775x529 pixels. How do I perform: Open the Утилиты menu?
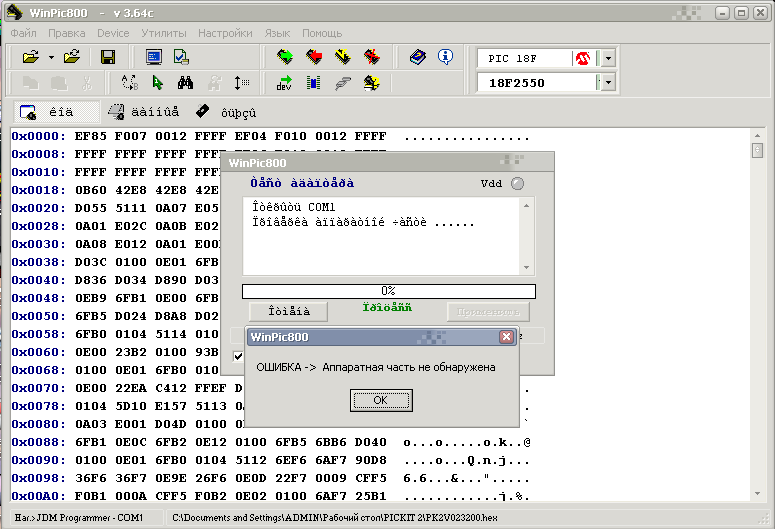coord(163,33)
